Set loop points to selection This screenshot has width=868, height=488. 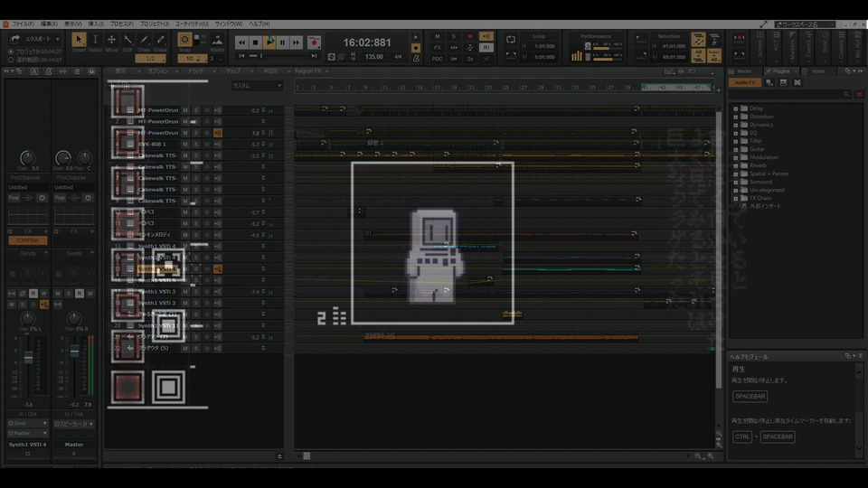pyautogui.click(x=510, y=56)
